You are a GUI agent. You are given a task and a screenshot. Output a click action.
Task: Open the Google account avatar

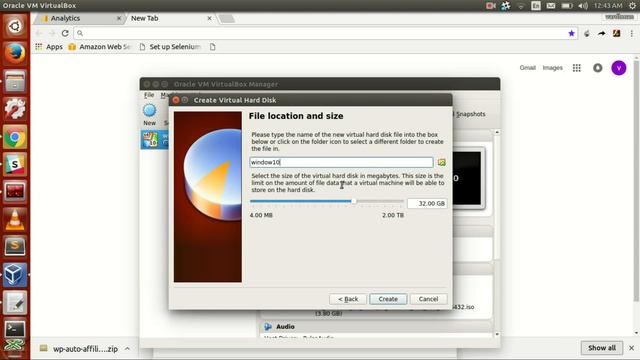619,68
